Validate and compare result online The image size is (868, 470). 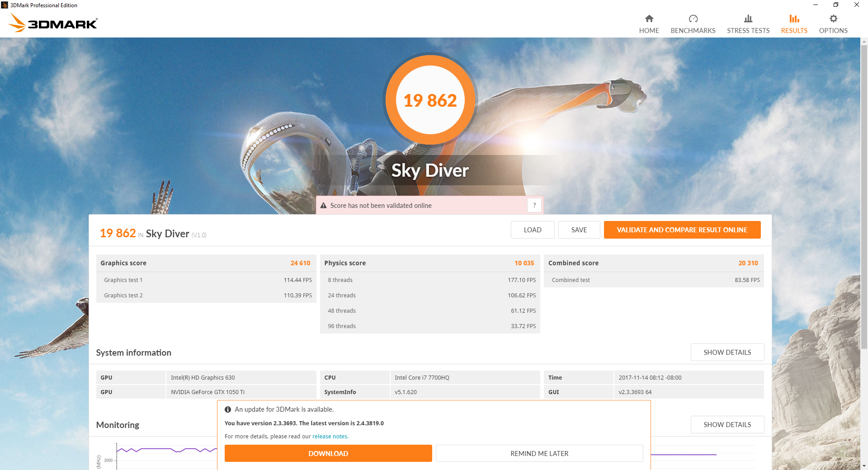(x=682, y=230)
